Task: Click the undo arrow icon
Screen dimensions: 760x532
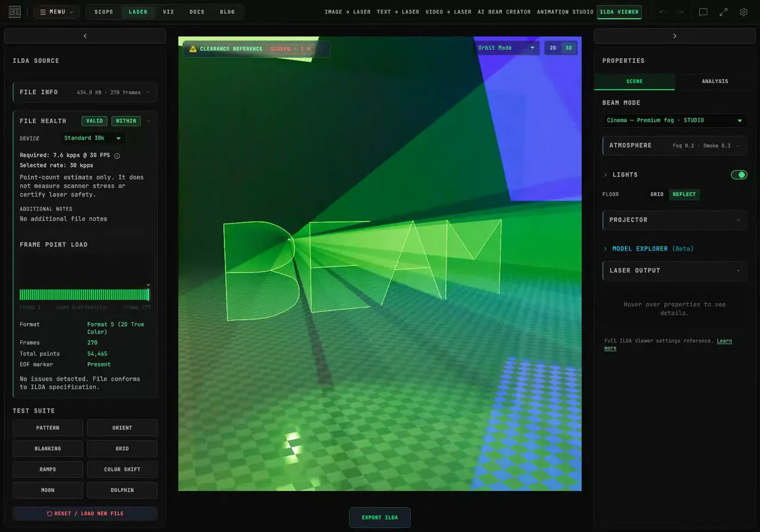Action: (x=663, y=12)
